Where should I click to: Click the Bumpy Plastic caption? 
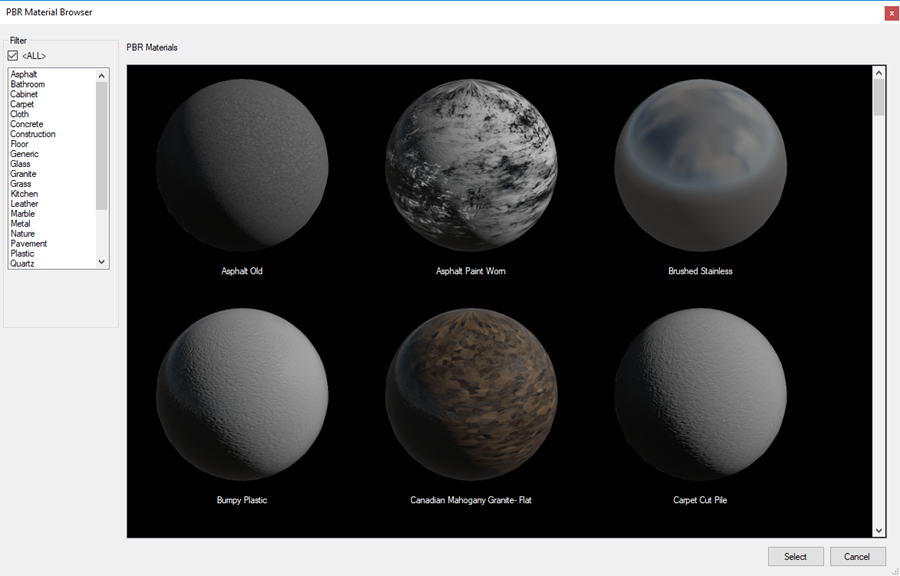pyautogui.click(x=242, y=500)
